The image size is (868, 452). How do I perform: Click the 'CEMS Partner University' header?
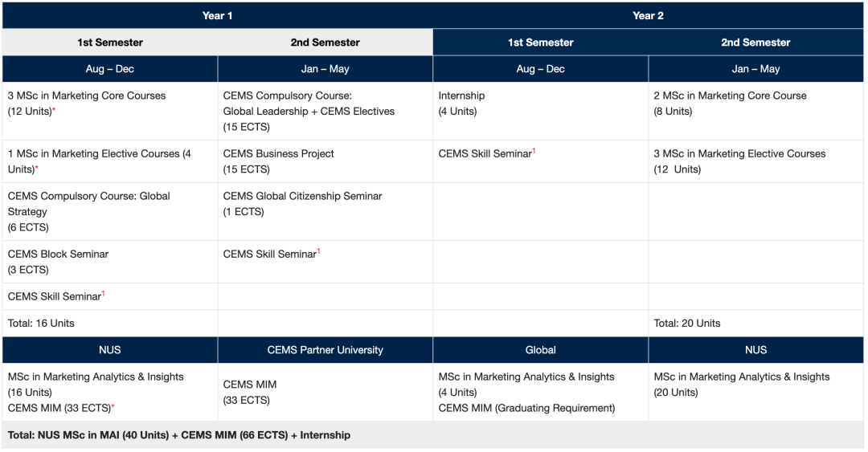[325, 350]
